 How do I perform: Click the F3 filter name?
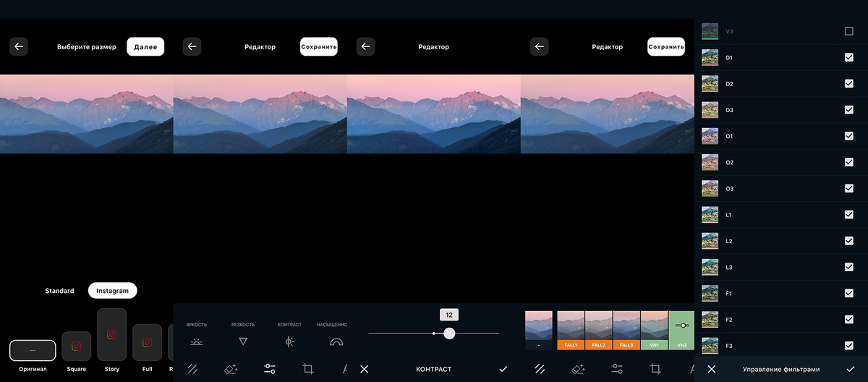click(x=729, y=346)
